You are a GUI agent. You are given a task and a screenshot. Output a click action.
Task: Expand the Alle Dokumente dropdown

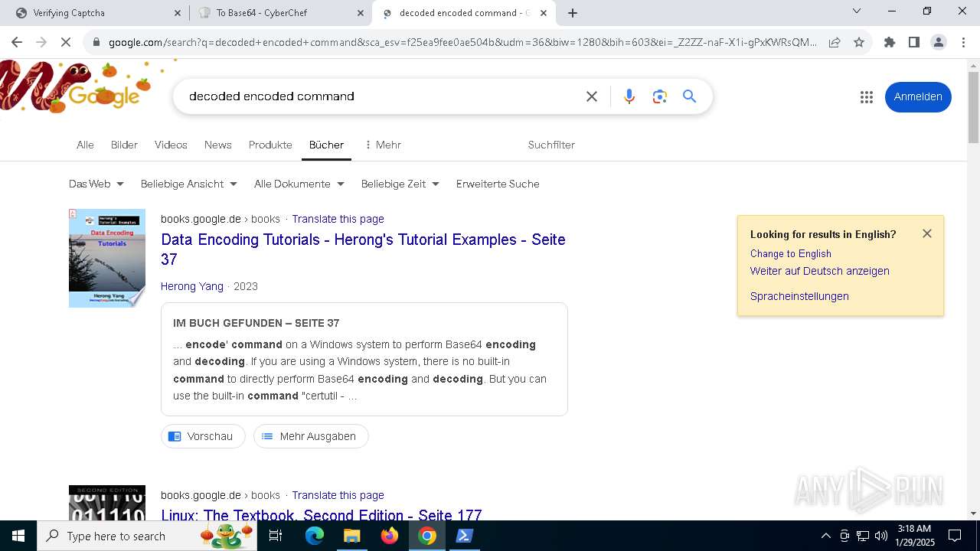[299, 184]
